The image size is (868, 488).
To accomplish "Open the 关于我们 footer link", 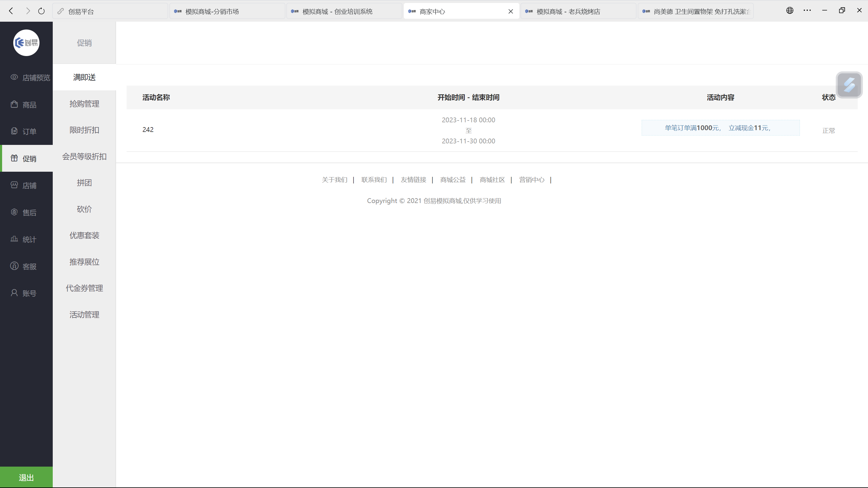I will coord(334,180).
